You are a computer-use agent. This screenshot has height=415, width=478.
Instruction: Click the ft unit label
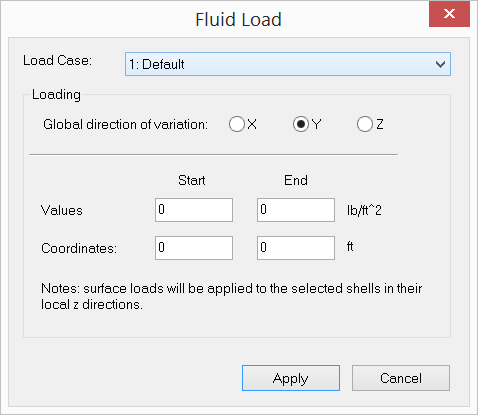coord(350,247)
